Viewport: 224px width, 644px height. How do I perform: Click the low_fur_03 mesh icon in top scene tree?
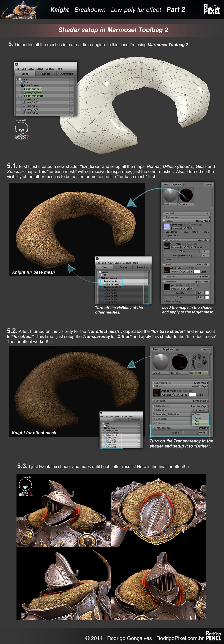[x=25, y=106]
